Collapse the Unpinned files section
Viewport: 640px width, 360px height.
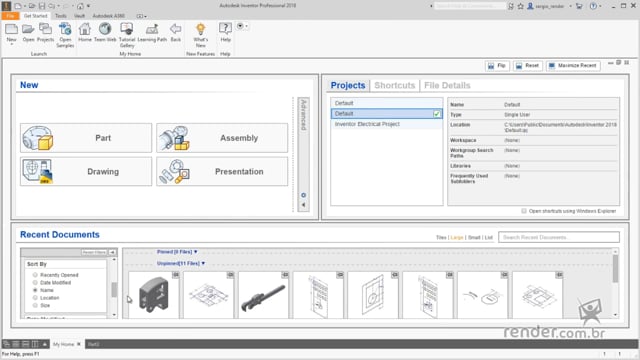pyautogui.click(x=203, y=264)
